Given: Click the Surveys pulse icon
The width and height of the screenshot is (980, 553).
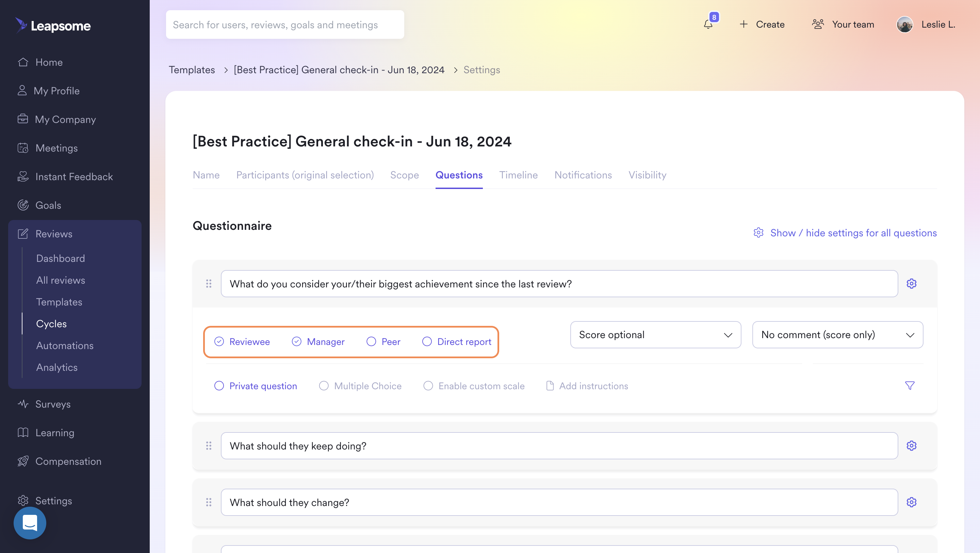Looking at the screenshot, I should 23,404.
